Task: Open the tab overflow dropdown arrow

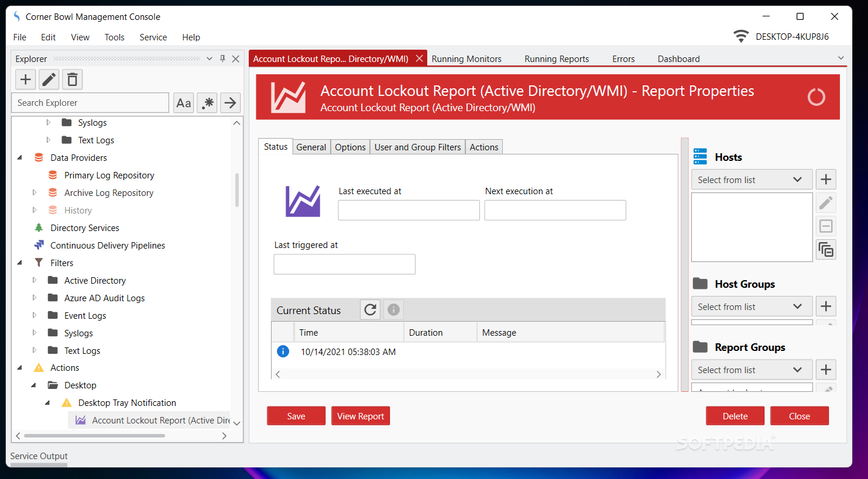Action: 841,58
